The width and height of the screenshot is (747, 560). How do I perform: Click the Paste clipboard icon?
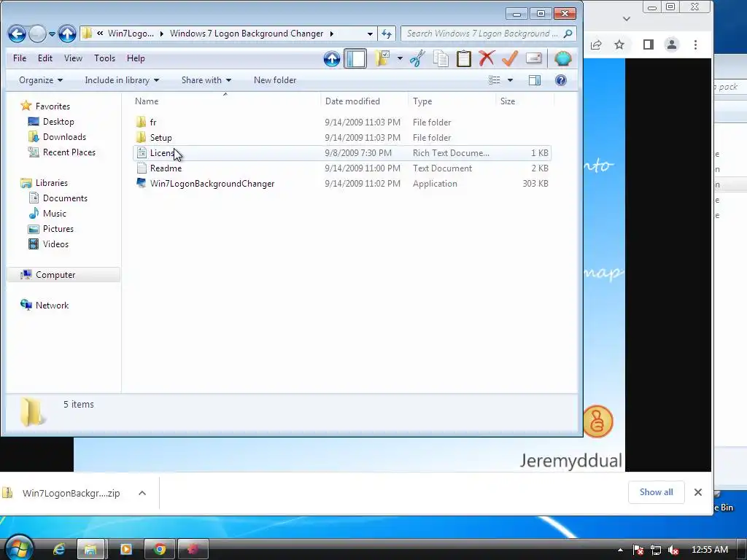pos(463,58)
